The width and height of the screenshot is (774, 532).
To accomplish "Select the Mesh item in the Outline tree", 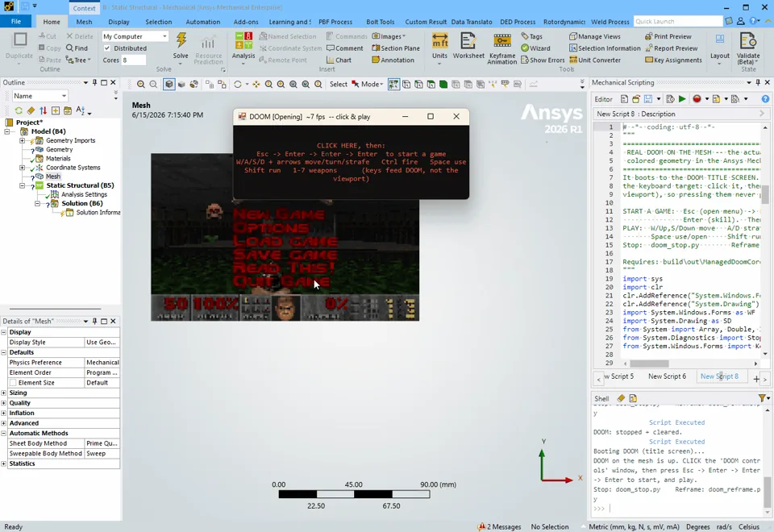I will (53, 177).
